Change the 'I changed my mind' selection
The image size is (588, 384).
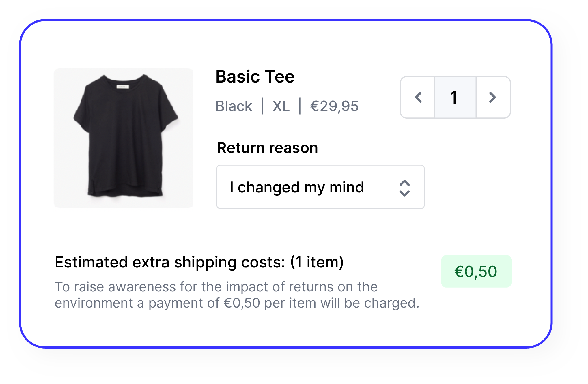[320, 187]
